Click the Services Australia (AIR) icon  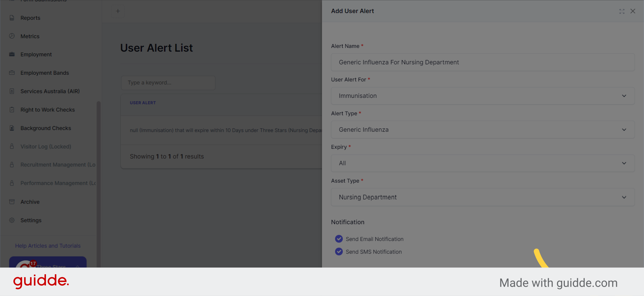(x=12, y=91)
